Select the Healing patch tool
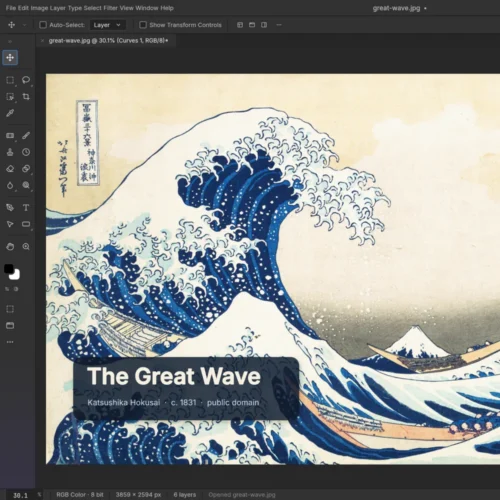 [x=10, y=136]
